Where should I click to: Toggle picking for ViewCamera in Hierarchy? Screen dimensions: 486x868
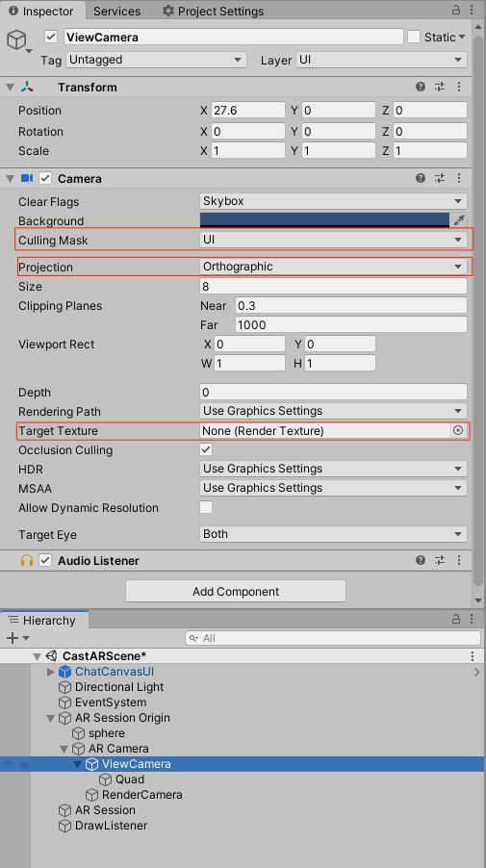[x=23, y=764]
